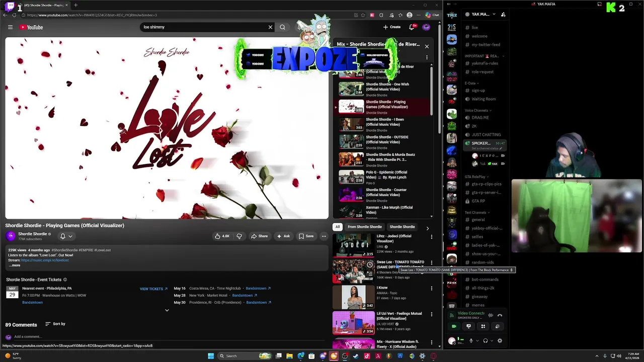
Task: Open more actions ellipsis beside Save
Action: click(x=324, y=236)
